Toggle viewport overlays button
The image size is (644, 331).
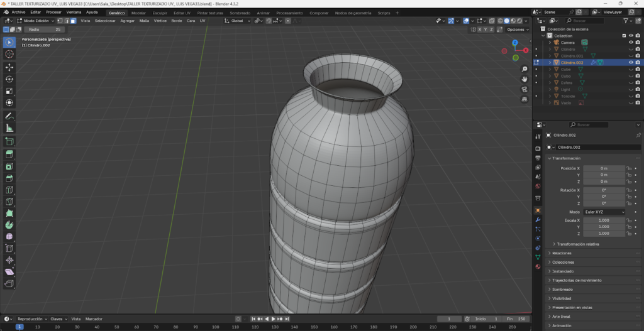click(x=466, y=21)
